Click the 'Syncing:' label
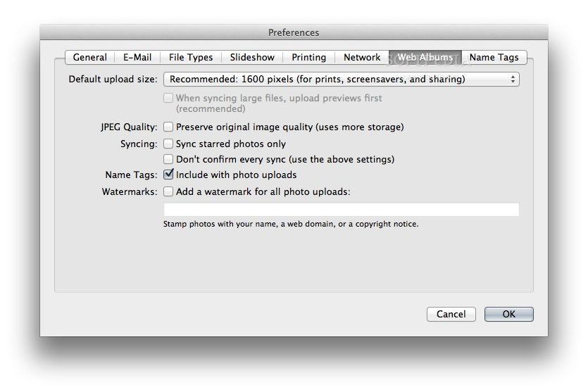This screenshot has height=392, width=588. click(x=139, y=144)
